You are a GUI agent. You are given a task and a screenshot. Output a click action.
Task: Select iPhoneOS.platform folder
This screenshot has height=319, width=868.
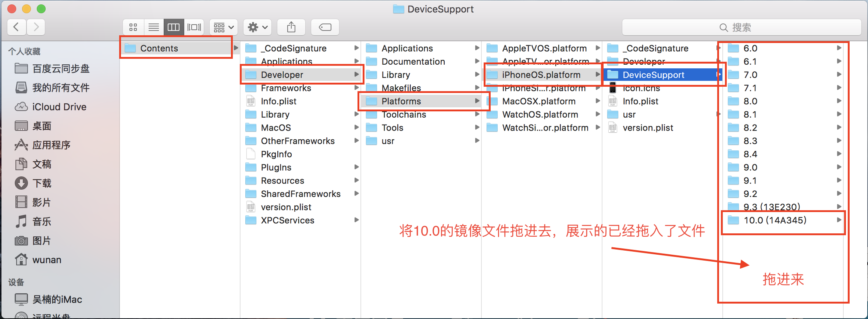click(542, 75)
